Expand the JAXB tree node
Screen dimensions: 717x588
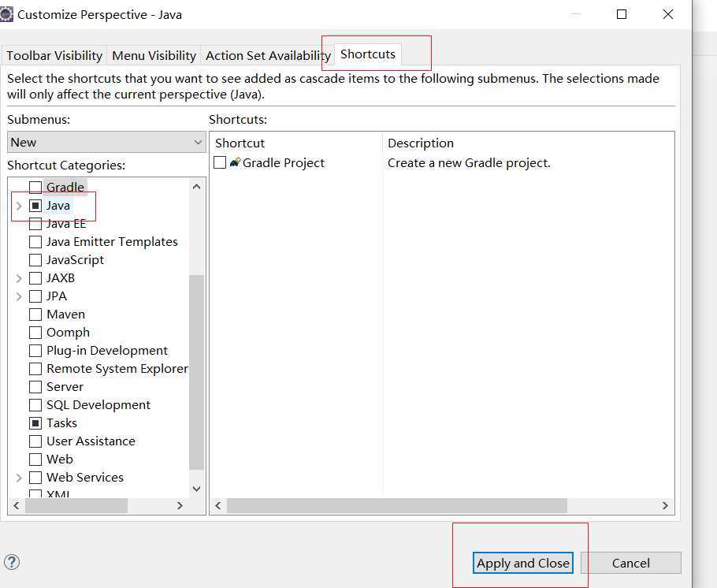pyautogui.click(x=19, y=278)
